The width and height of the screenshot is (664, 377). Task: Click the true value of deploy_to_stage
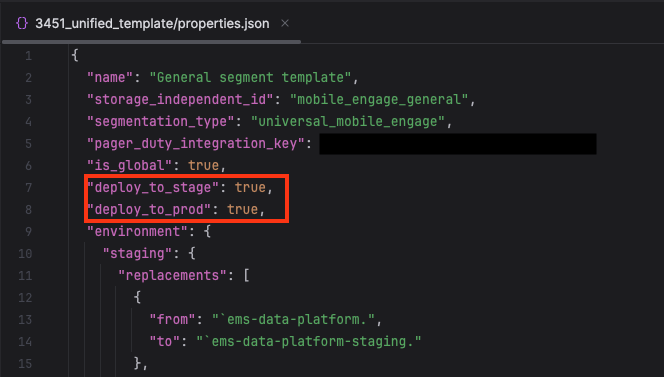250,188
